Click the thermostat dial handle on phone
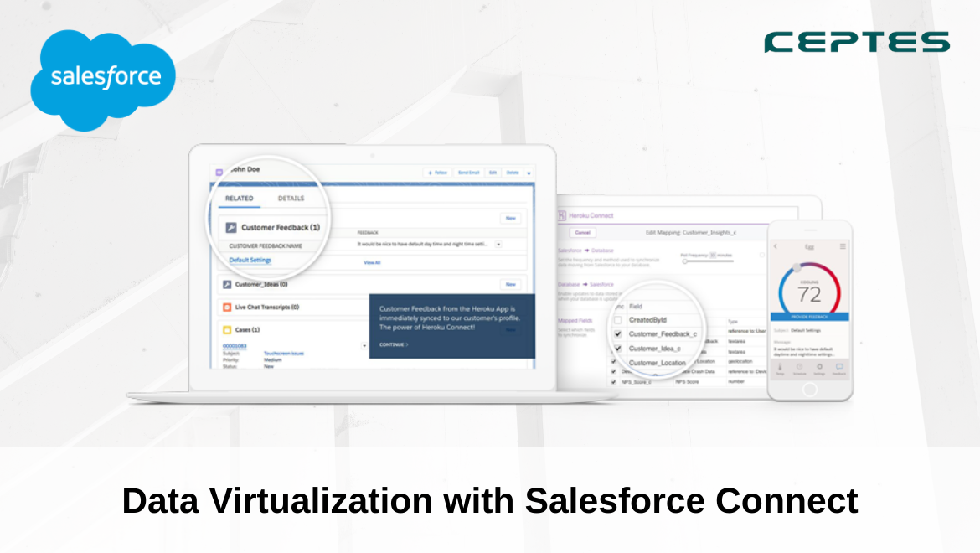The height and width of the screenshot is (553, 980). 797,267
